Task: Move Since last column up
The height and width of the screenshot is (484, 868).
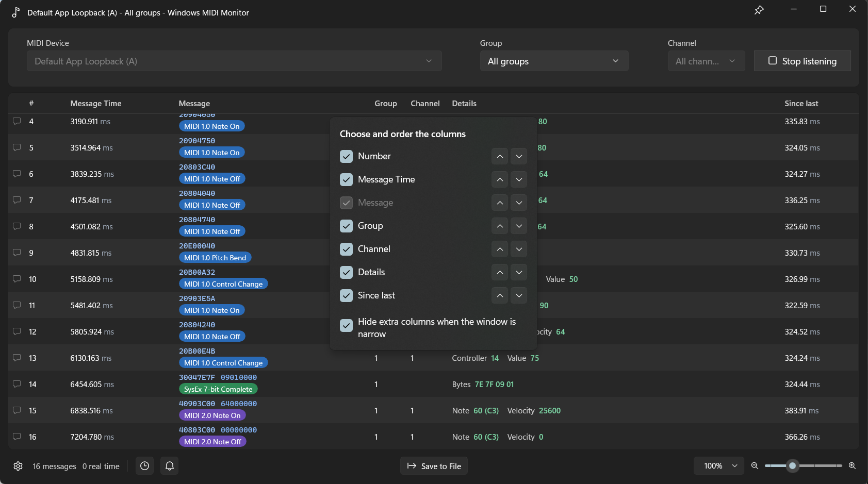Action: (500, 295)
